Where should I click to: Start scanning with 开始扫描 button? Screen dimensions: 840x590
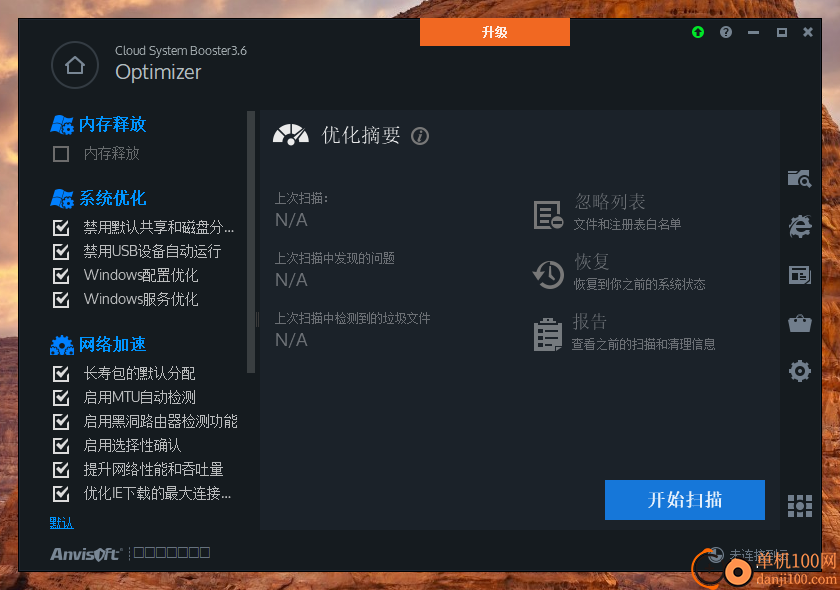685,499
